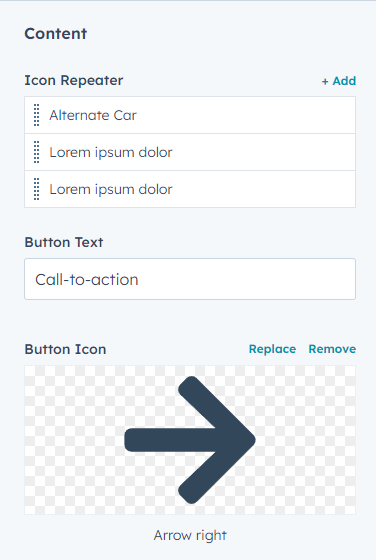376x560 pixels.
Task: Click the Arrow right caption text
Action: 190,535
